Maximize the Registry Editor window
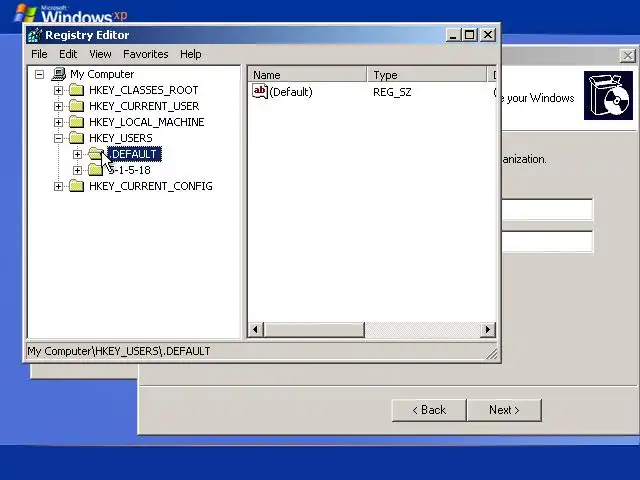 pyautogui.click(x=469, y=35)
